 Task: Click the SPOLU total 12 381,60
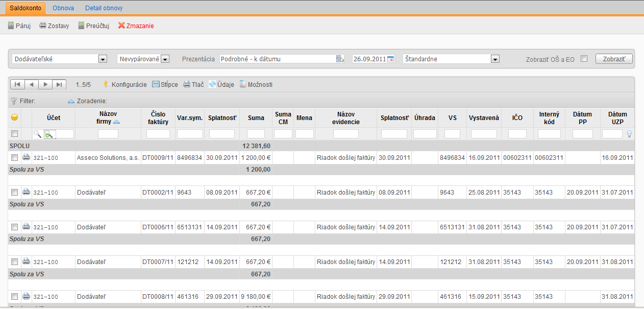click(256, 146)
